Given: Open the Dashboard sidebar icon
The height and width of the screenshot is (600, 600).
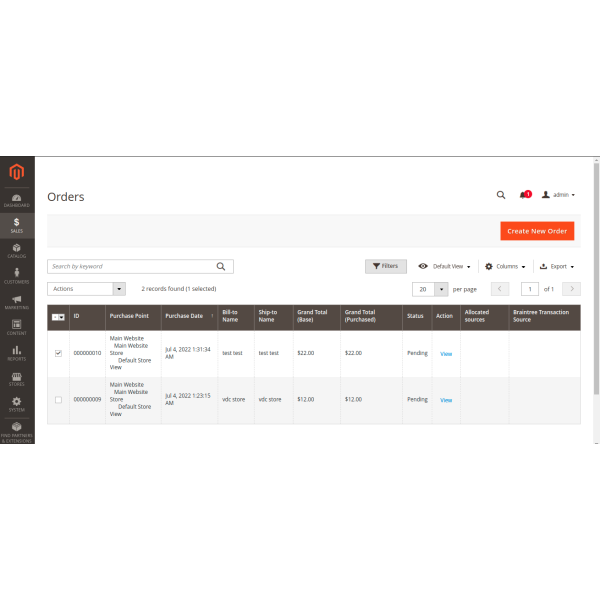Looking at the screenshot, I should coord(17,199).
